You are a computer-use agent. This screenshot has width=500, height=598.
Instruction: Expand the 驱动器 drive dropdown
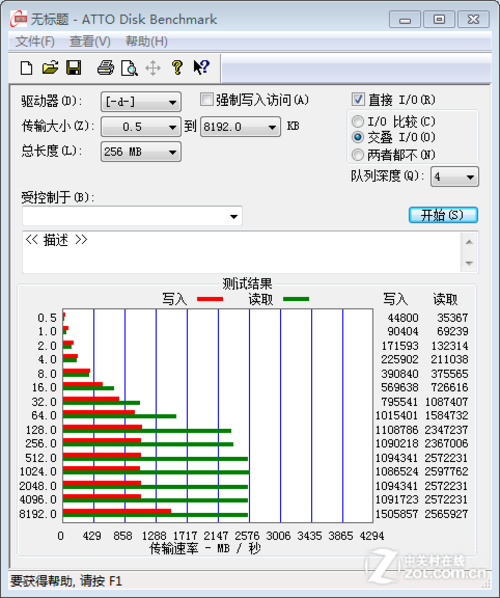141,102
